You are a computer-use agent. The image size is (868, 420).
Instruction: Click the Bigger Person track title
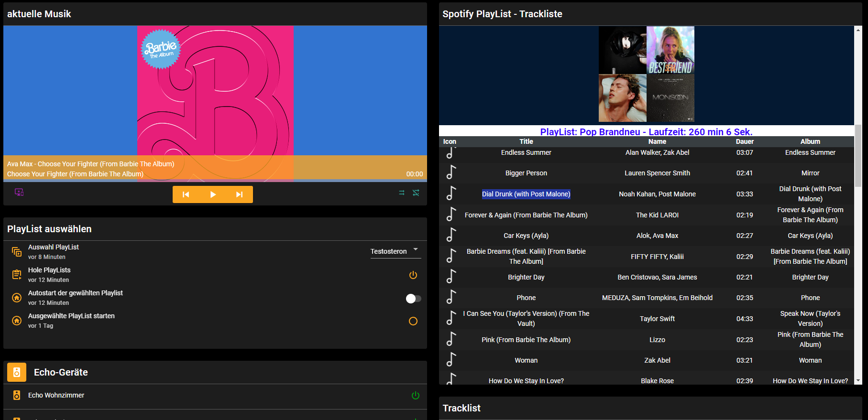pyautogui.click(x=526, y=173)
